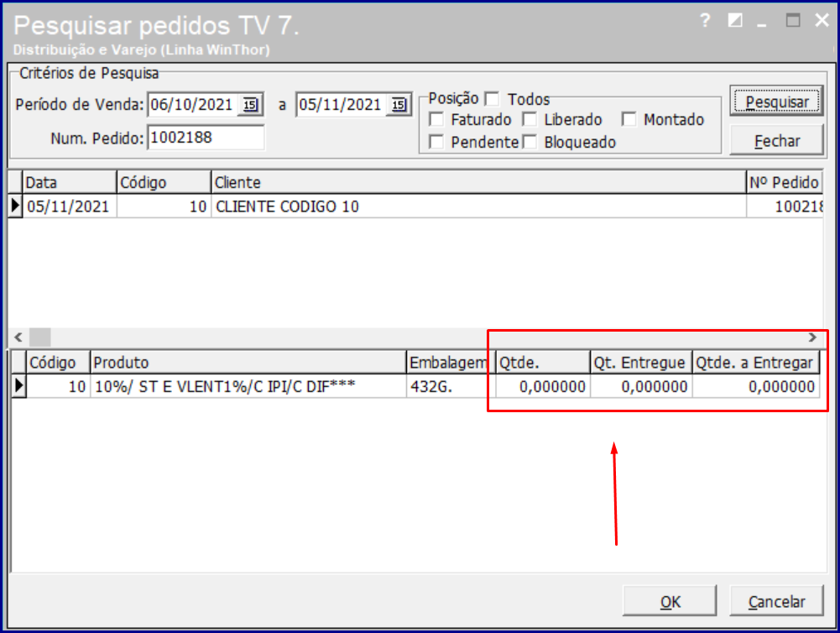Toggle the Liberado checkbox
Screen dimensions: 840x633
530,119
